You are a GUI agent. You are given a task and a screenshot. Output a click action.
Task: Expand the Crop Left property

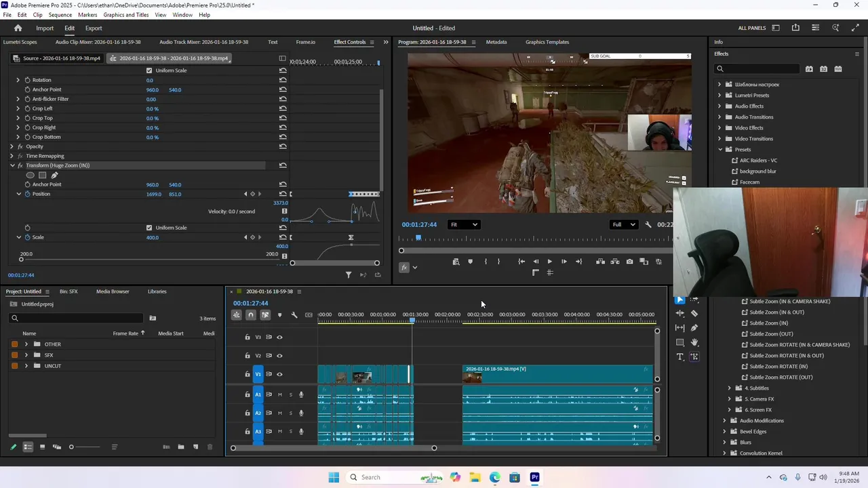[x=18, y=108]
